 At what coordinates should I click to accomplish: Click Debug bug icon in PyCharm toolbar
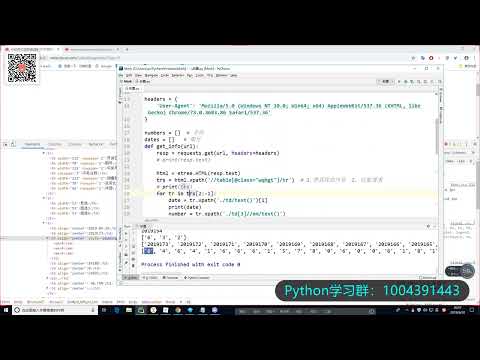pos(406,81)
